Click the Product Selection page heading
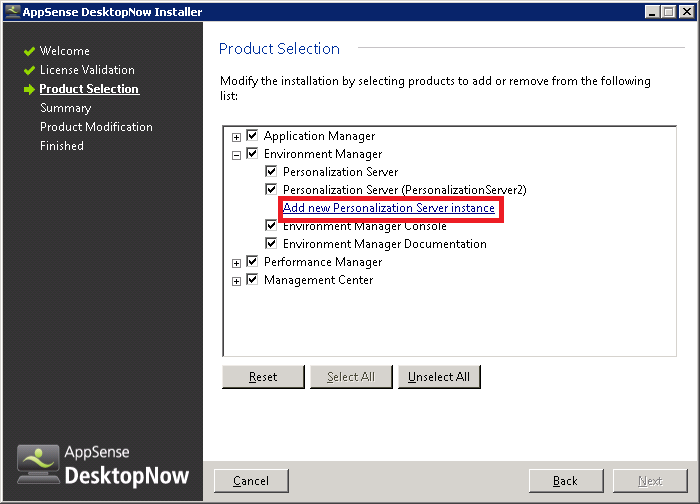 pos(279,48)
